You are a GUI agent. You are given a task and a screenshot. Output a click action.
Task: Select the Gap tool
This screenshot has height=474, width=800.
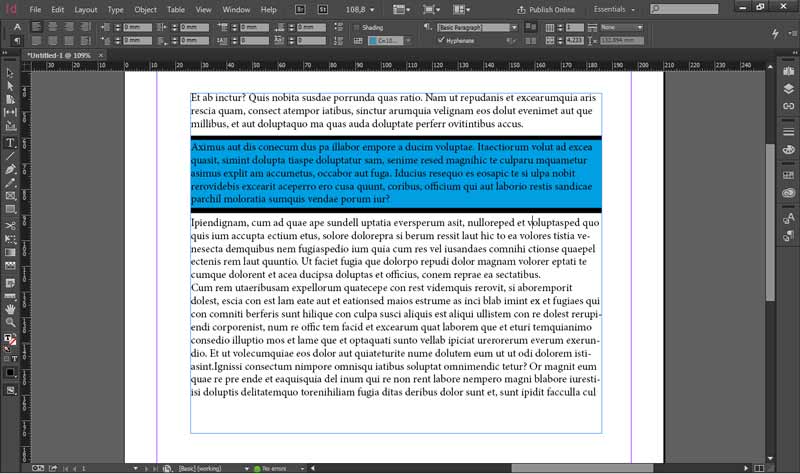click(10, 112)
